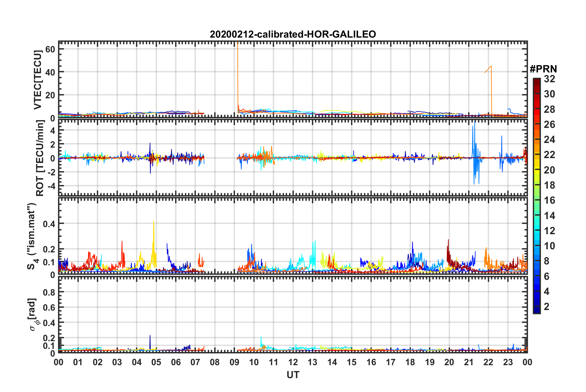The height and width of the screenshot is (392, 586).
Task: Select the UT x-axis label
Action: (293, 375)
